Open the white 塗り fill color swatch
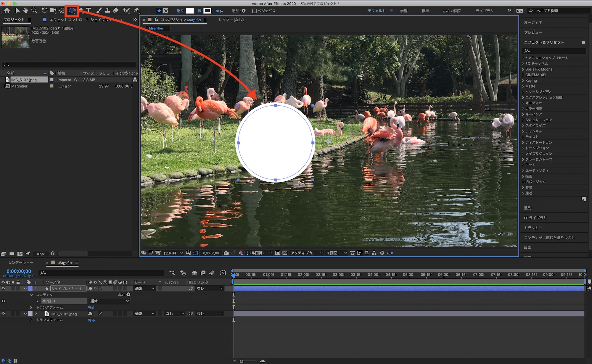Image resolution: width=592 pixels, height=364 pixels. tap(190, 11)
